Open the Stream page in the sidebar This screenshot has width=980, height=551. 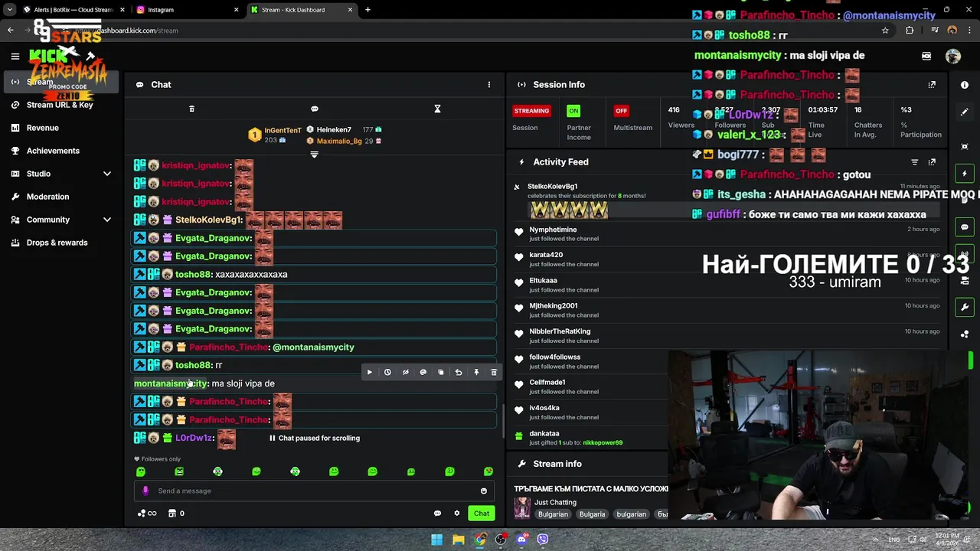click(x=61, y=82)
